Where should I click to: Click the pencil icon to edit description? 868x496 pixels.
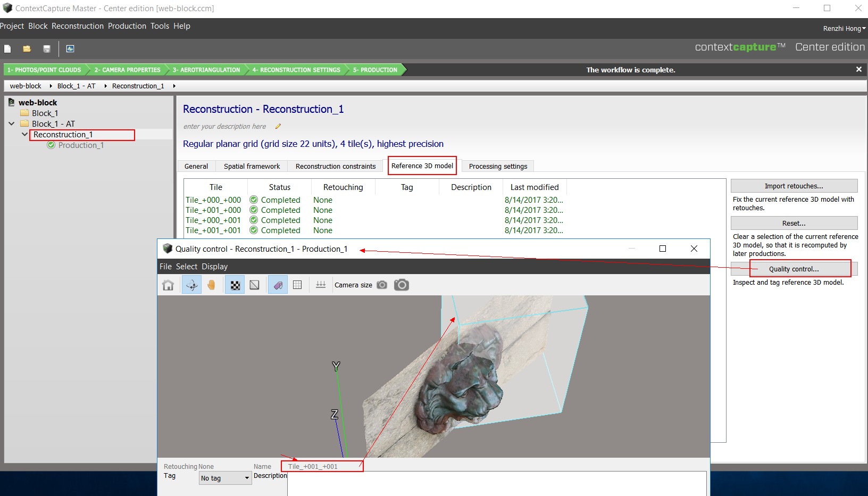pyautogui.click(x=278, y=127)
